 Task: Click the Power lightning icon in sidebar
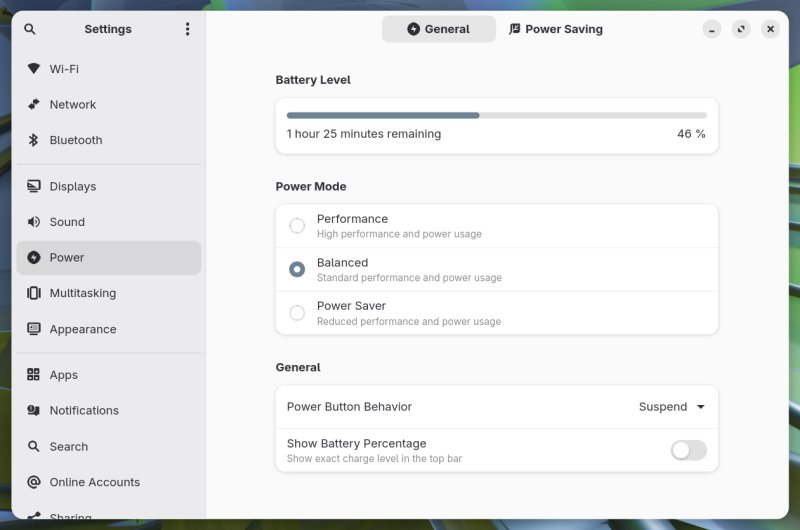point(34,258)
